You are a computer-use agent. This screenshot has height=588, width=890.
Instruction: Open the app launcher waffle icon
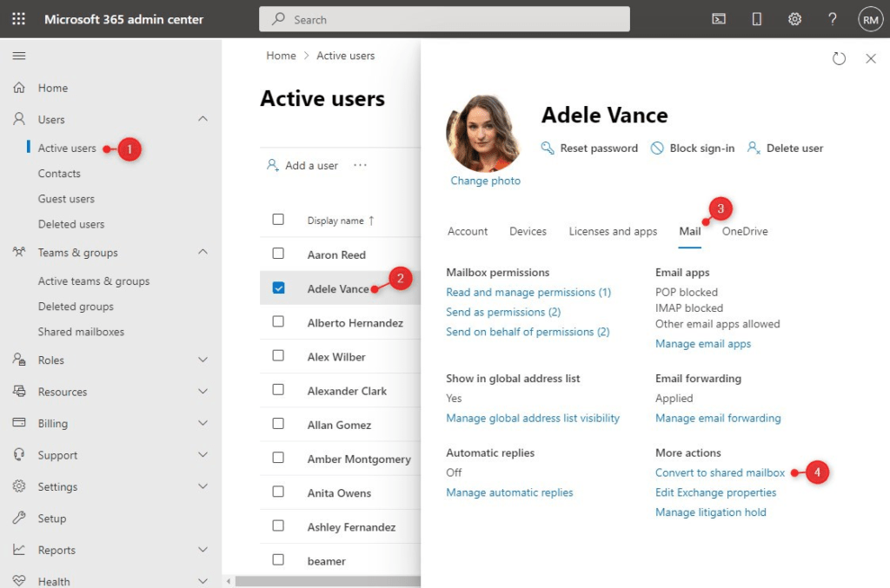click(18, 18)
